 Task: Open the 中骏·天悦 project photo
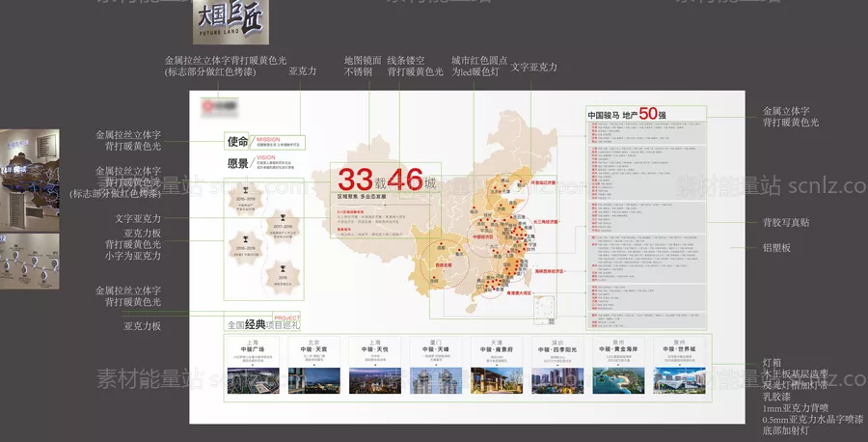375,380
